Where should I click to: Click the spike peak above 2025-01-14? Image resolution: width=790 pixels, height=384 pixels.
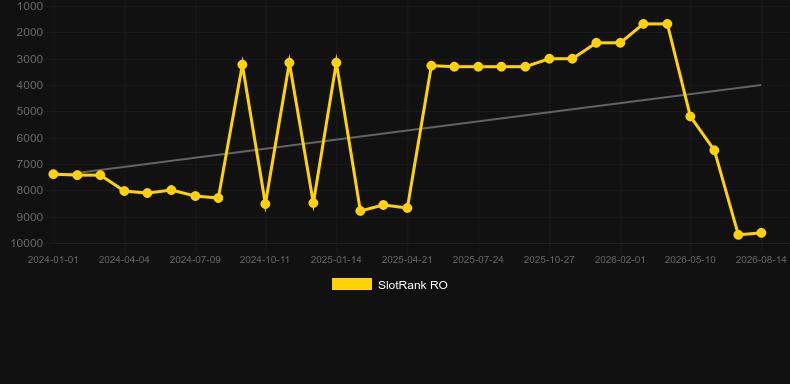coord(337,62)
